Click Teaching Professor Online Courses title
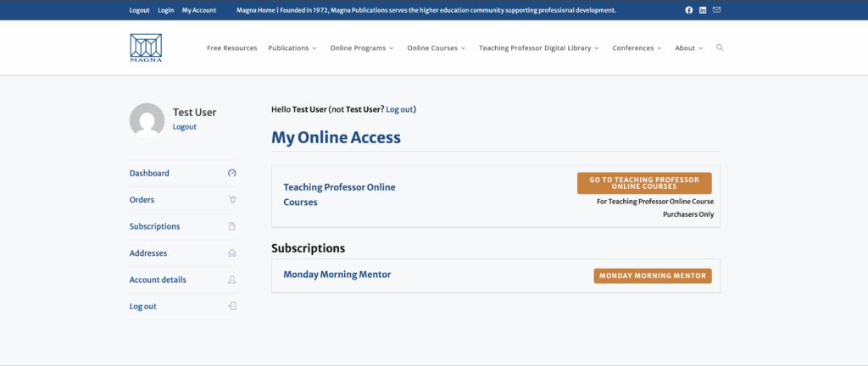This screenshot has height=366, width=868. tap(339, 195)
